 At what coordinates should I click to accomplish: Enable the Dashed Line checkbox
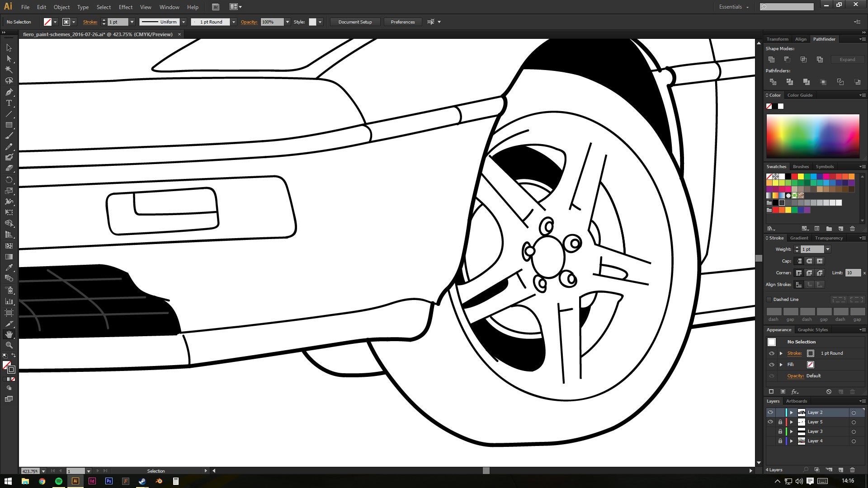tap(769, 299)
